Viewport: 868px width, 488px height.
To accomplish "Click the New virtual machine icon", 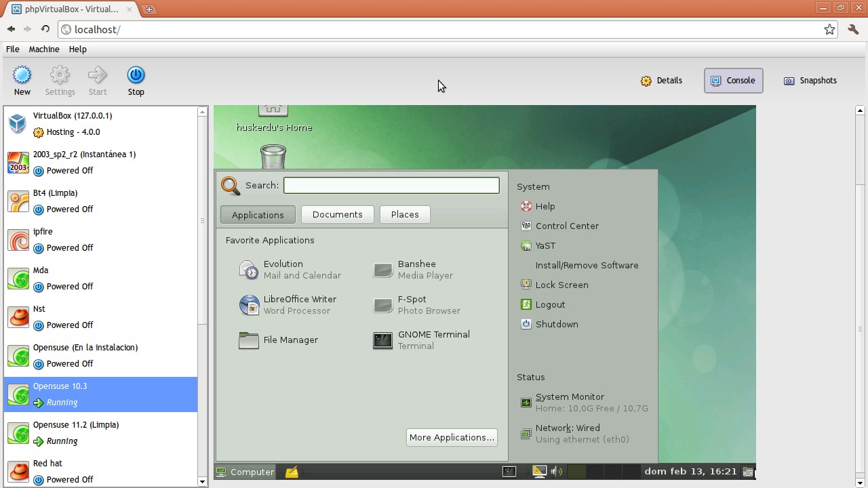I will click(22, 75).
